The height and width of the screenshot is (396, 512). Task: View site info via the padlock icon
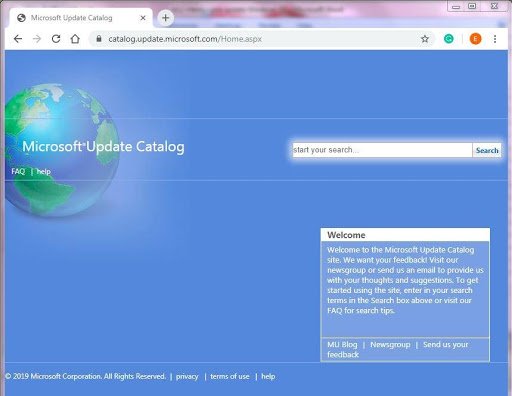pyautogui.click(x=99, y=39)
